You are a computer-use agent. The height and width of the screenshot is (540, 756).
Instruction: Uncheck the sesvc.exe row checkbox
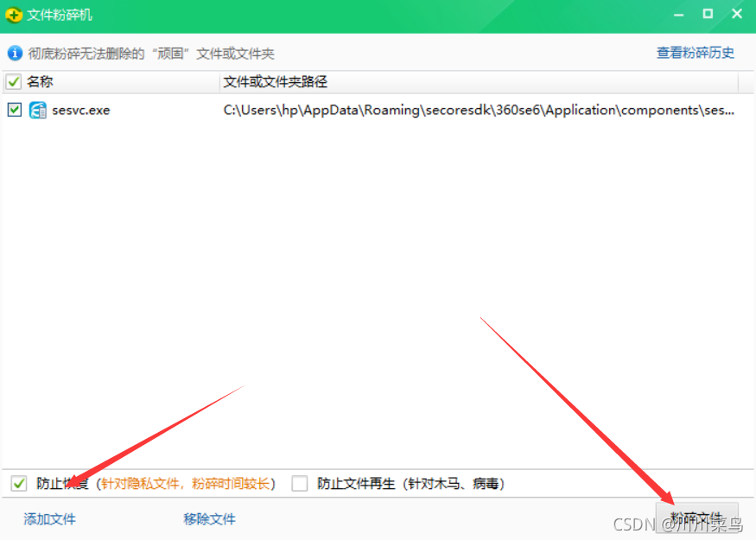point(15,110)
